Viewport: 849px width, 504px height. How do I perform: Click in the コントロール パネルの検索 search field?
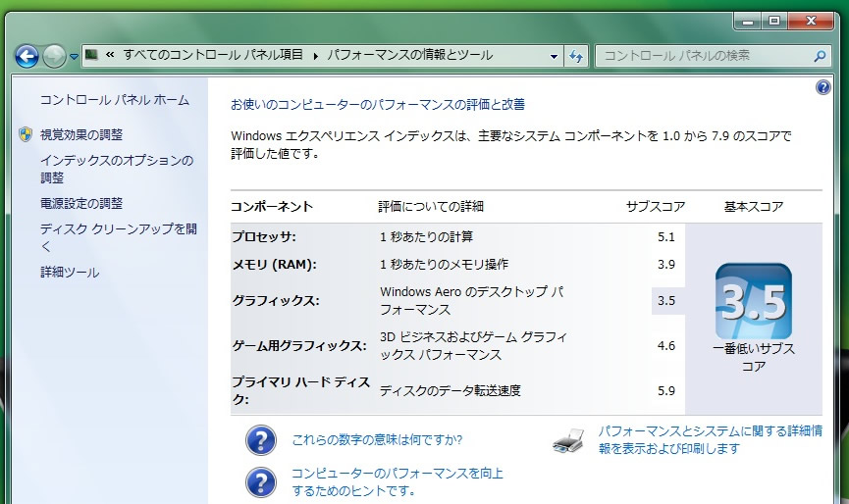point(702,56)
